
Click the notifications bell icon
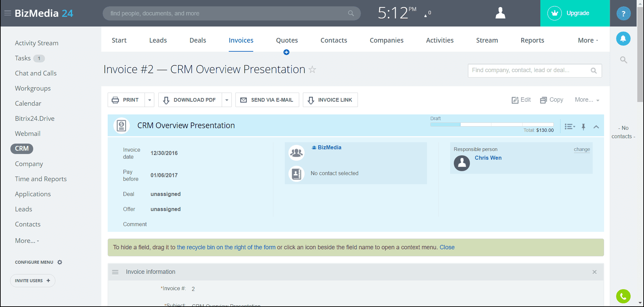[623, 39]
